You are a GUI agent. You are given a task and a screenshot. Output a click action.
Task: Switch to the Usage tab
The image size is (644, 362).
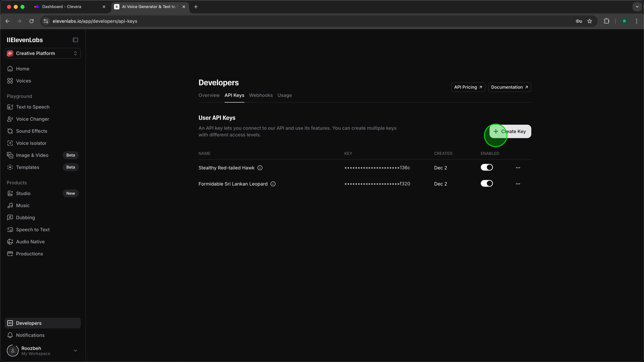285,95
